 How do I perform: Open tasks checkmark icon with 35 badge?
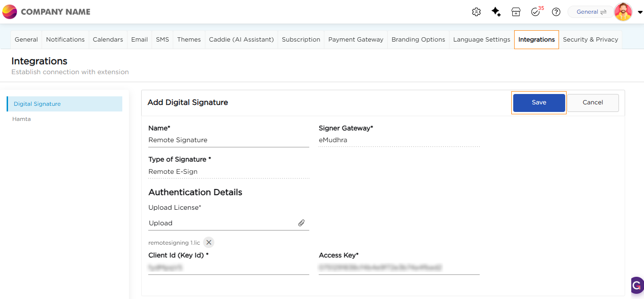tap(536, 12)
